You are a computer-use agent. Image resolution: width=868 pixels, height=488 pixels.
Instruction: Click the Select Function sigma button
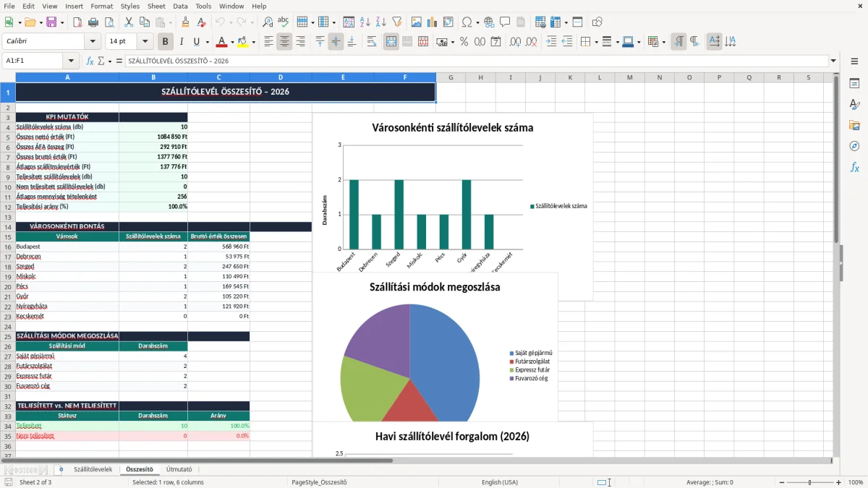coord(101,61)
